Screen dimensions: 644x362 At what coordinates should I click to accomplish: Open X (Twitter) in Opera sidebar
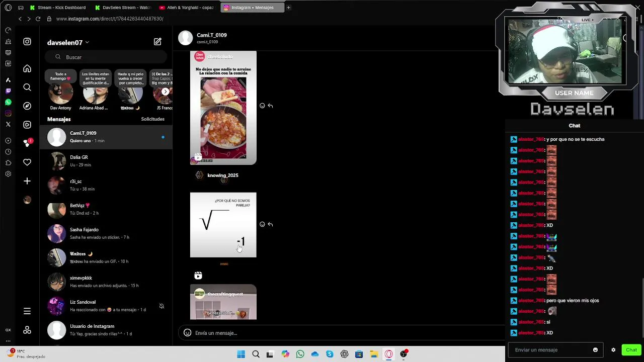pos(8,124)
